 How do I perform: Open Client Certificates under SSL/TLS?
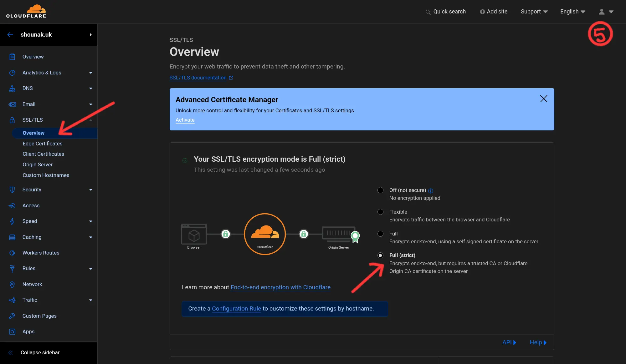pos(43,154)
